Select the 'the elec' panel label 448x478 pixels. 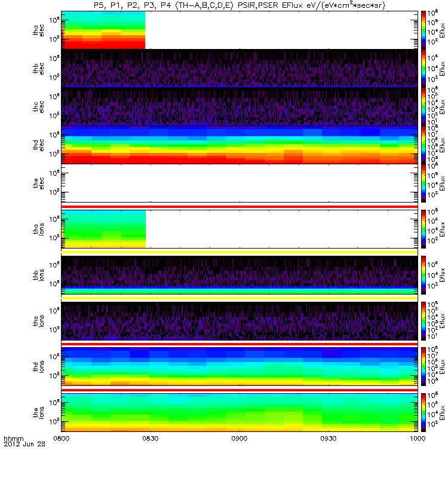pyautogui.click(x=38, y=183)
